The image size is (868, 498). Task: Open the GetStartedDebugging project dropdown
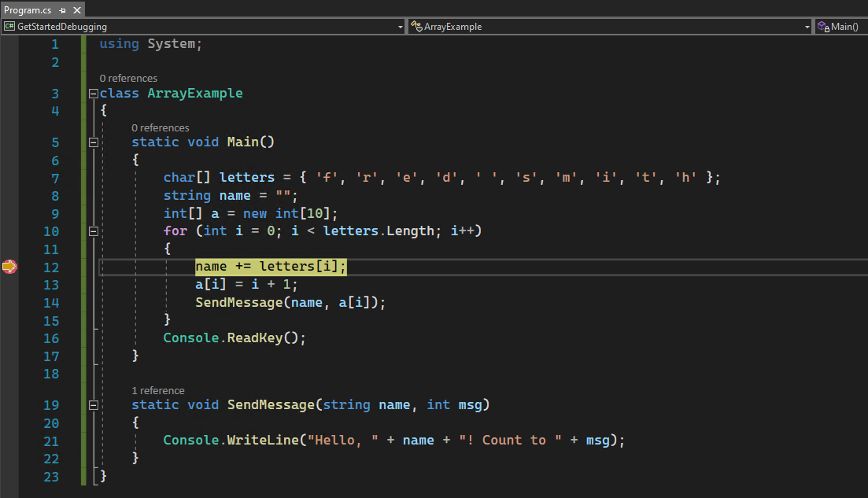click(399, 26)
